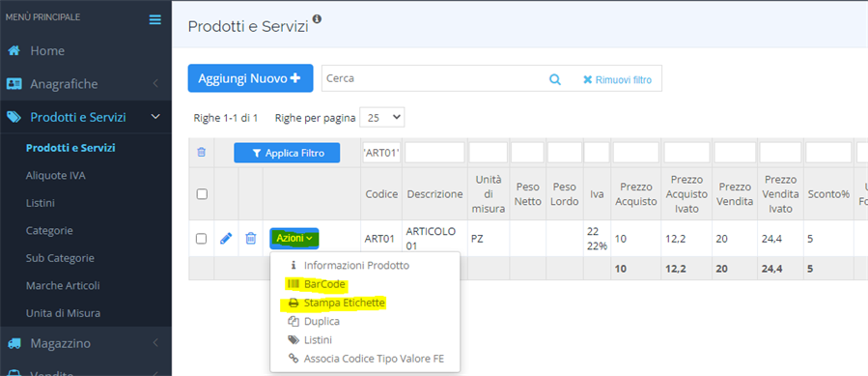Toggle the Azioni dropdown button
The width and height of the screenshot is (868, 376).
tap(294, 239)
